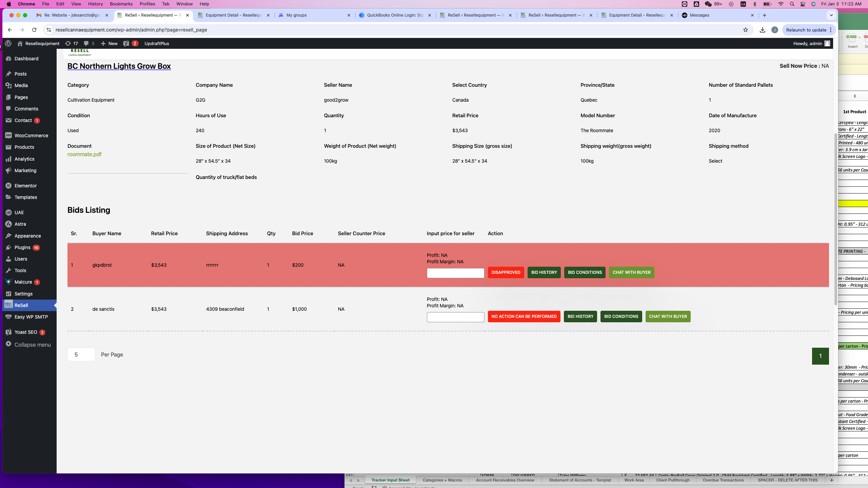This screenshot has width=868, height=488.
Task: Open Astra in the sidebar
Action: pos(20,224)
